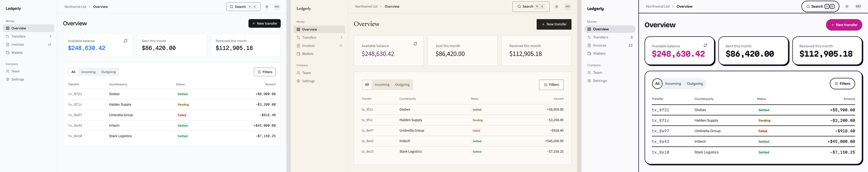Open Overview icon in middle cream sidebar
This screenshot has height=172, width=868.
click(298, 29)
